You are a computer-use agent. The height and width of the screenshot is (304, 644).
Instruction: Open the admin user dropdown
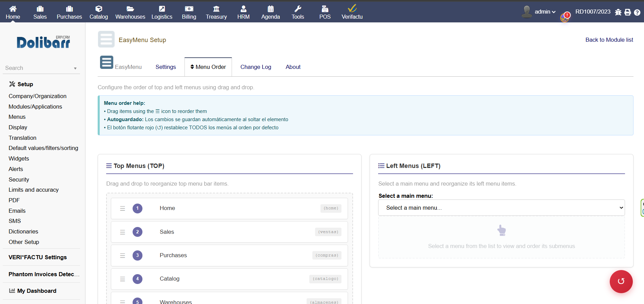pos(540,12)
